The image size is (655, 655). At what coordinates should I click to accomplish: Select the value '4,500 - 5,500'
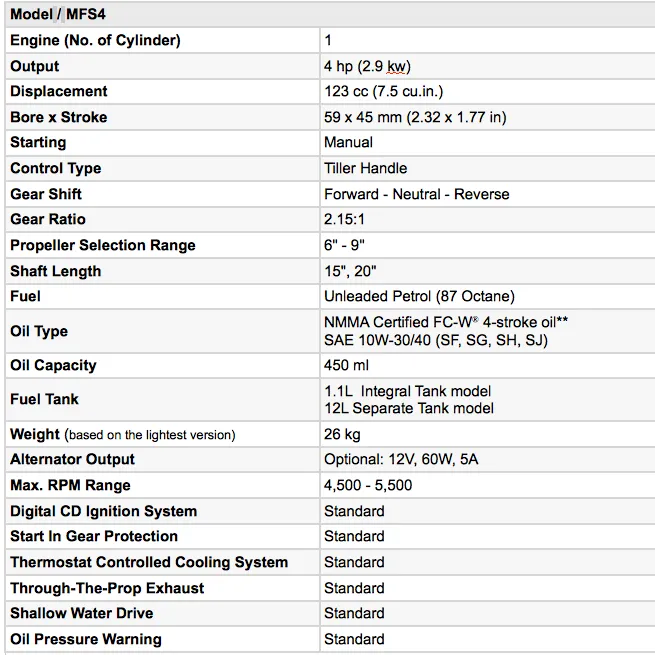pyautogui.click(x=368, y=485)
